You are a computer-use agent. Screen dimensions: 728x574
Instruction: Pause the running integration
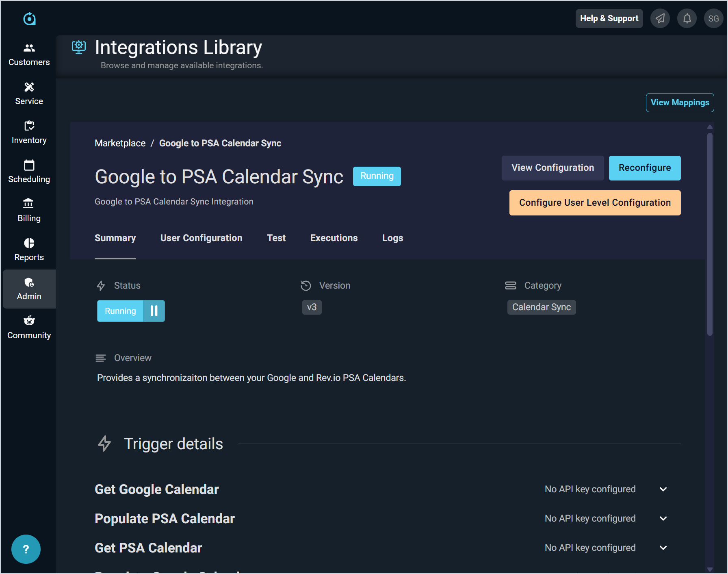pyautogui.click(x=154, y=311)
